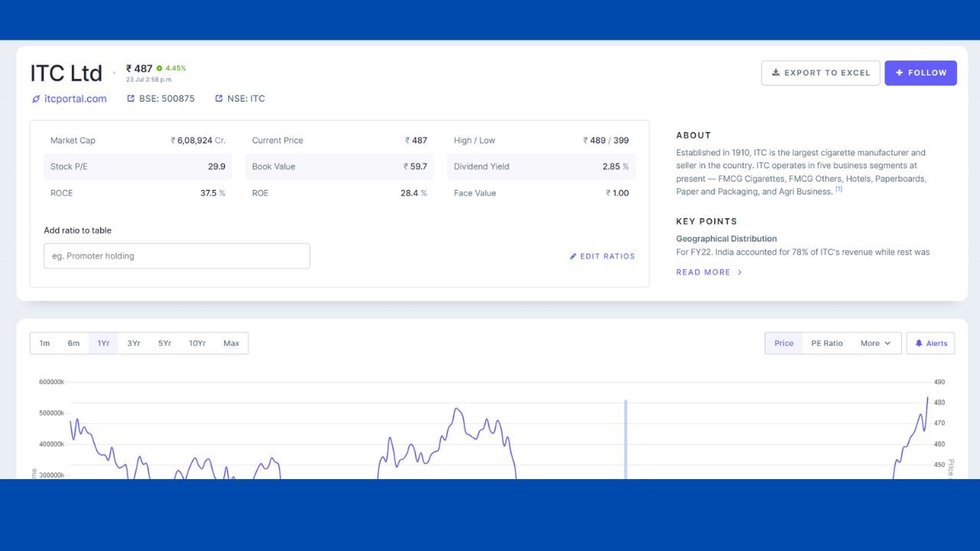The image size is (980, 551).
Task: Click the light blue vertical chart marker
Action: [x=626, y=439]
